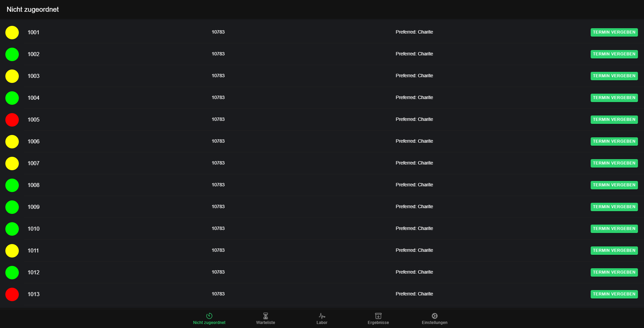
Task: Click Termin vergeben in row 1004
Action: pyautogui.click(x=614, y=98)
